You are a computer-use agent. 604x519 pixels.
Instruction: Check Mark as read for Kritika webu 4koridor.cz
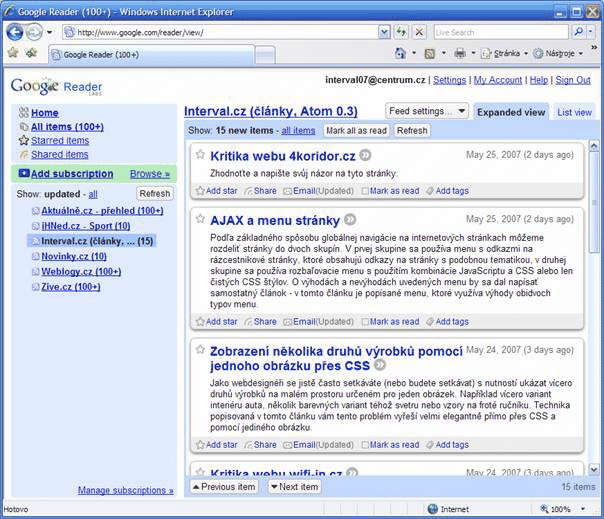pos(365,191)
